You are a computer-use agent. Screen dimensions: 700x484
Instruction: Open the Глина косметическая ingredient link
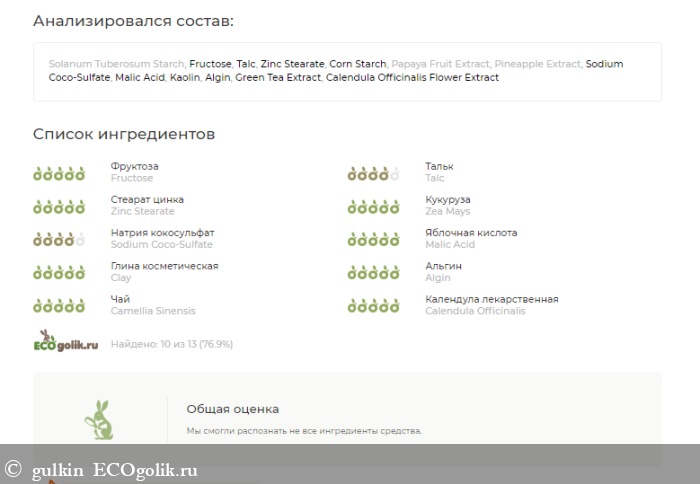click(164, 266)
